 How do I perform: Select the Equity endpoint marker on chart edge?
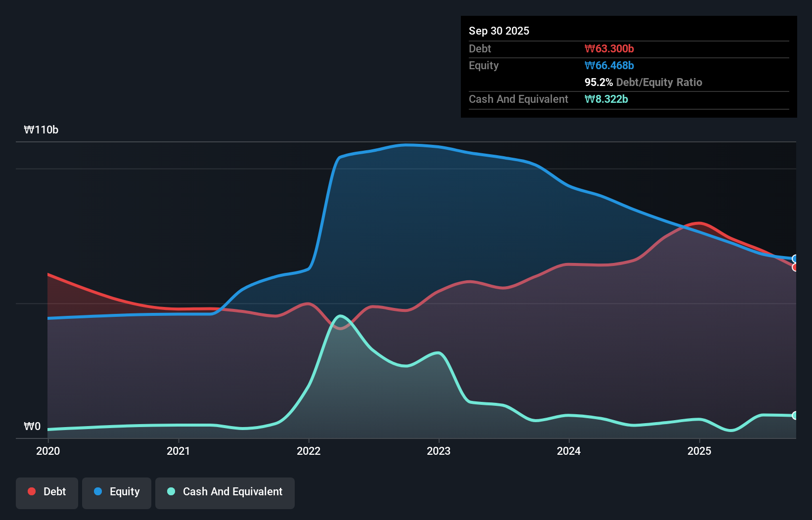coord(795,258)
